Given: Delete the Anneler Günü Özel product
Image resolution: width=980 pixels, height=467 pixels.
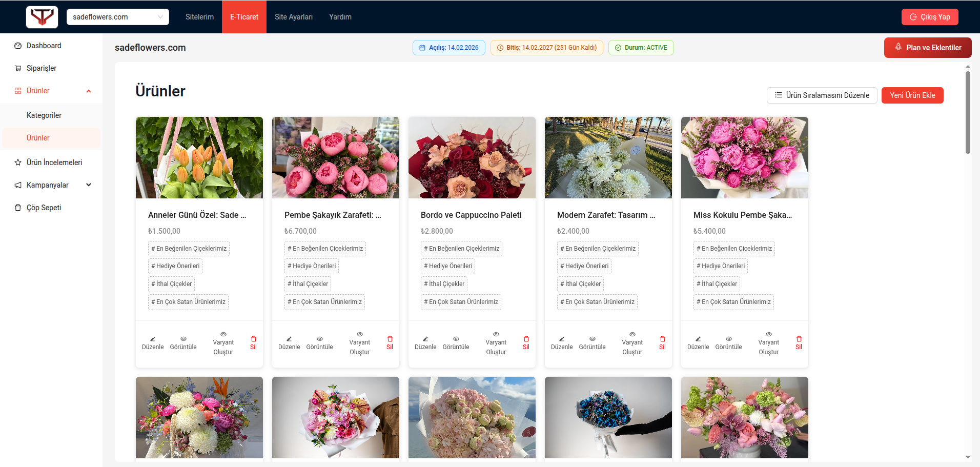Looking at the screenshot, I should click(253, 343).
